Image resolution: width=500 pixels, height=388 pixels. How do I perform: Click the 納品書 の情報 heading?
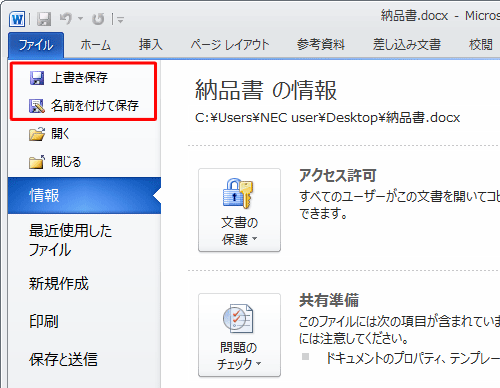click(266, 90)
